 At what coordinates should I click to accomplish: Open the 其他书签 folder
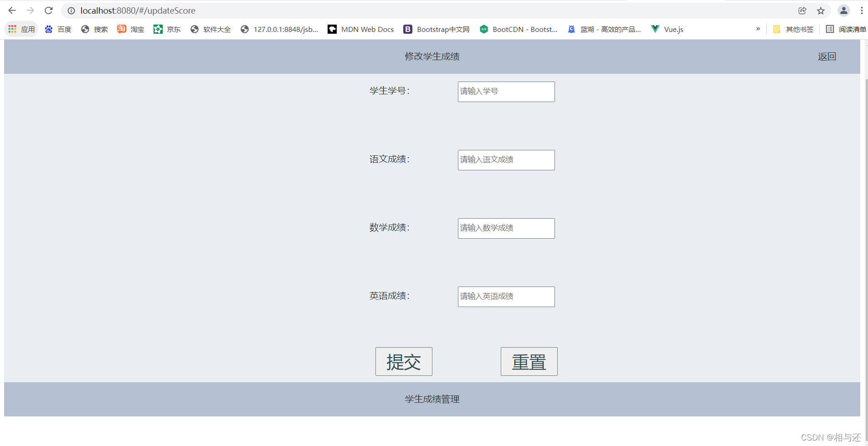tap(793, 29)
